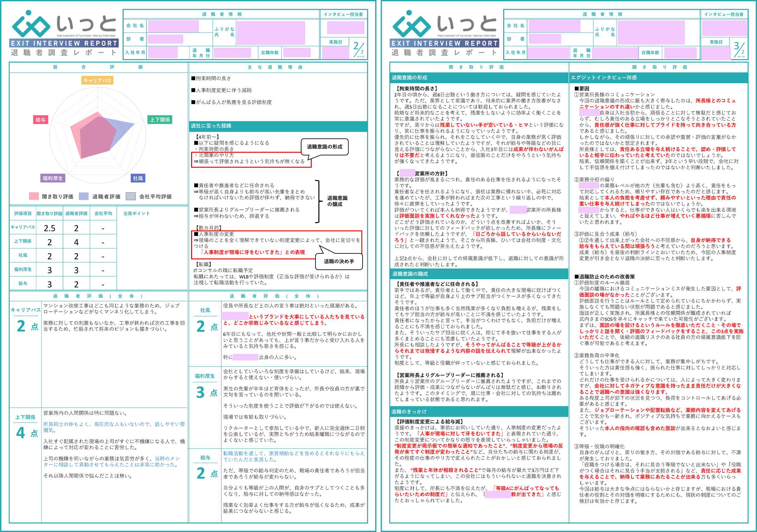Click the 退職意識の形成 speech bubble callout
The height and width of the screenshot is (532, 757).
pos(325,147)
